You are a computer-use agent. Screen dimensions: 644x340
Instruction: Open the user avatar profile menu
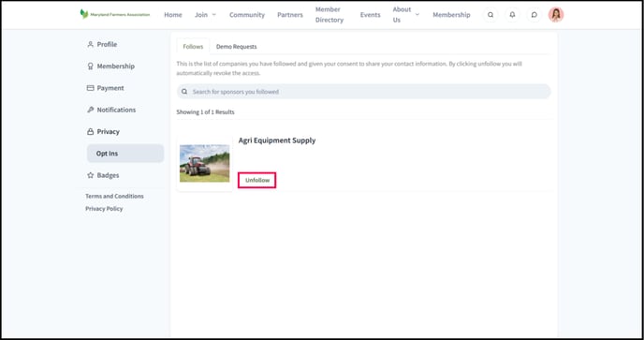pos(556,15)
